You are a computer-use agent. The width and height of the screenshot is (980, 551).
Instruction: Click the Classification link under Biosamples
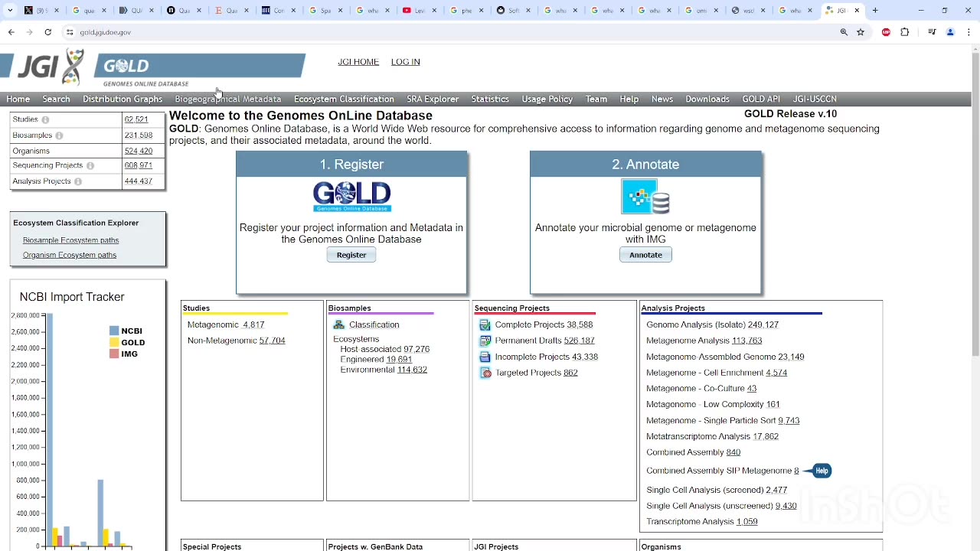tap(374, 325)
